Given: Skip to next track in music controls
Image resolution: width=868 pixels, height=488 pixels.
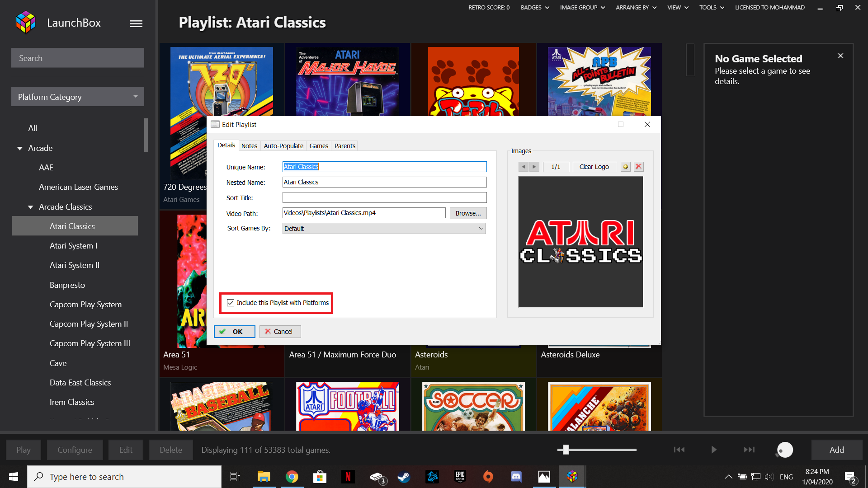Looking at the screenshot, I should pyautogui.click(x=749, y=450).
